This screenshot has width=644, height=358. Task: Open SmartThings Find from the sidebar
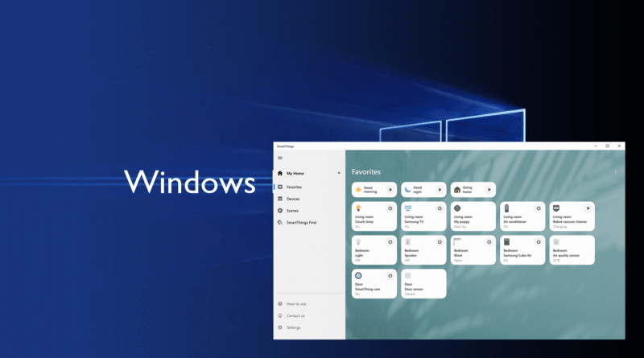[301, 223]
